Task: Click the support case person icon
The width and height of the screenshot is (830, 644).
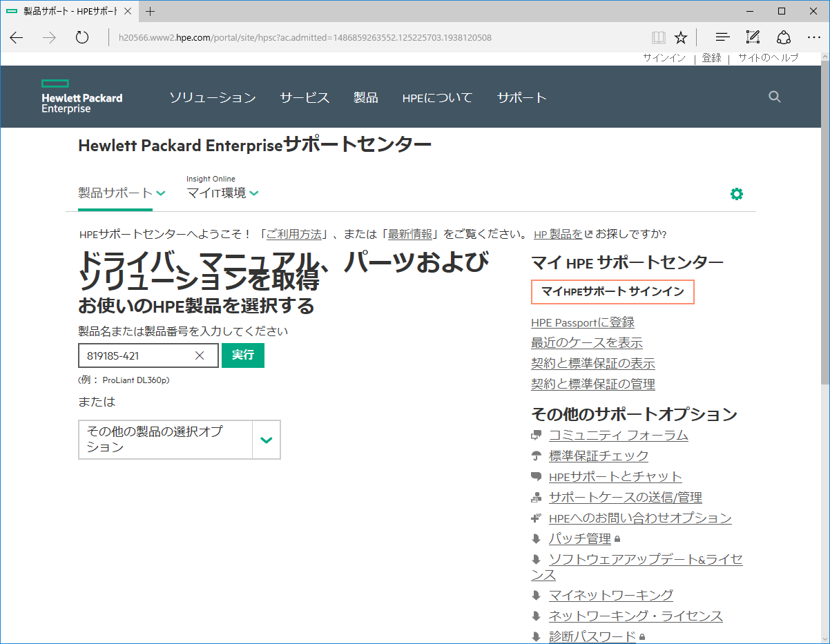Action: click(x=536, y=498)
